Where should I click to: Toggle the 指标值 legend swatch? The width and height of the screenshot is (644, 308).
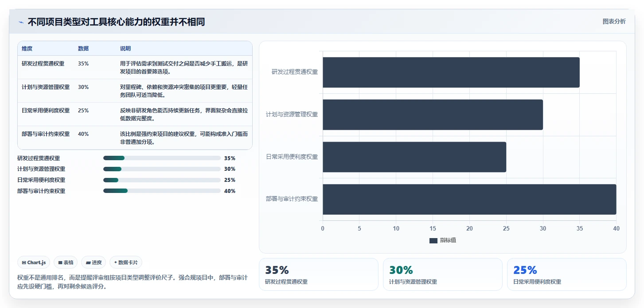click(x=433, y=240)
